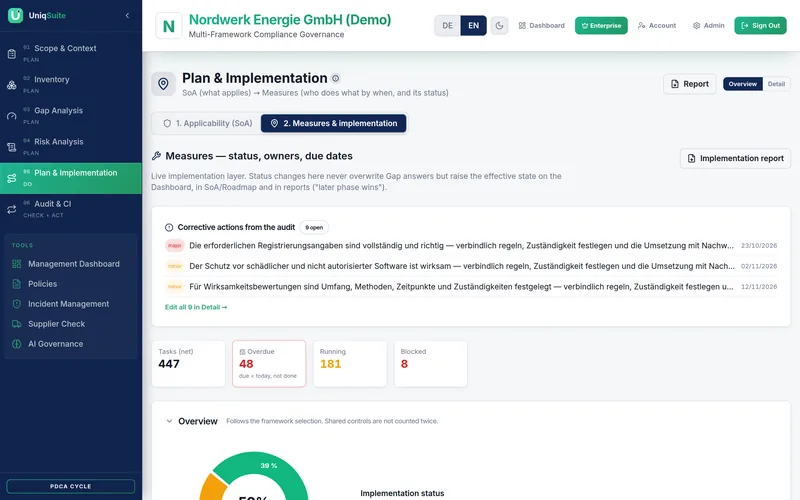Click the clock icon by Corrective actions

point(169,228)
